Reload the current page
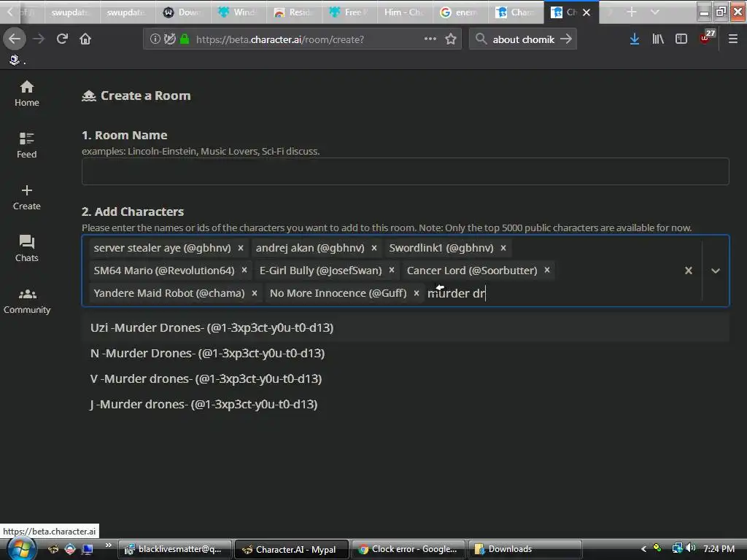 click(x=62, y=39)
